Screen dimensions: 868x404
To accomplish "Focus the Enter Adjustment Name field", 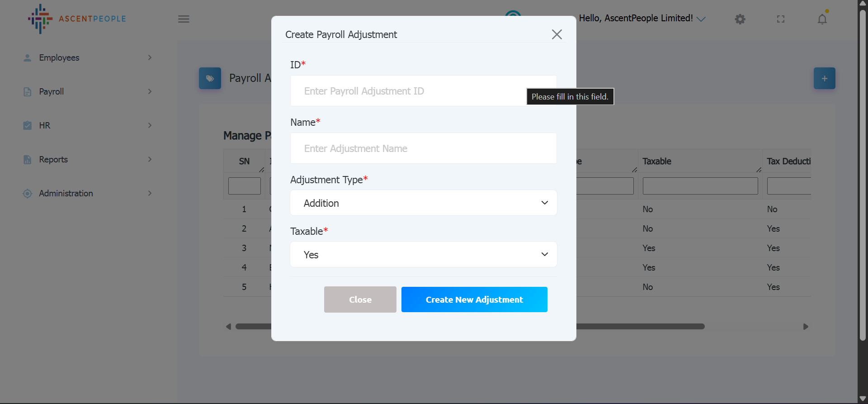I will (423, 148).
